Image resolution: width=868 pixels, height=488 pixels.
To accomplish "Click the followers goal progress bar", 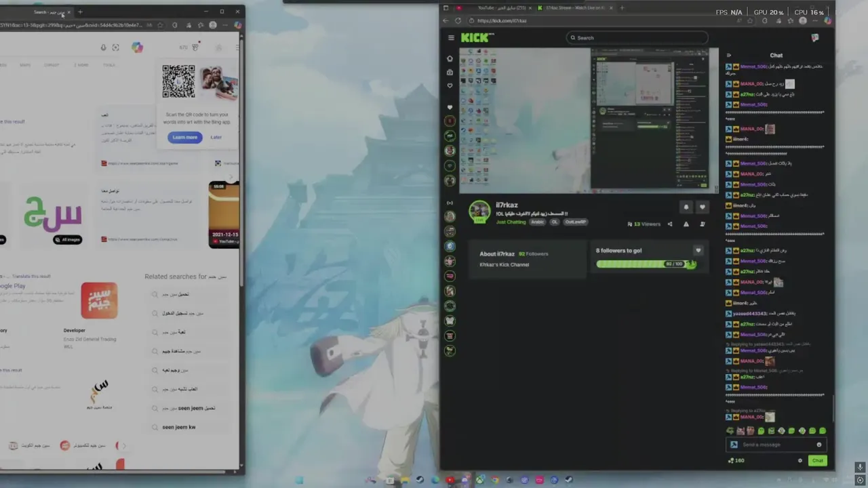I will [x=646, y=264].
